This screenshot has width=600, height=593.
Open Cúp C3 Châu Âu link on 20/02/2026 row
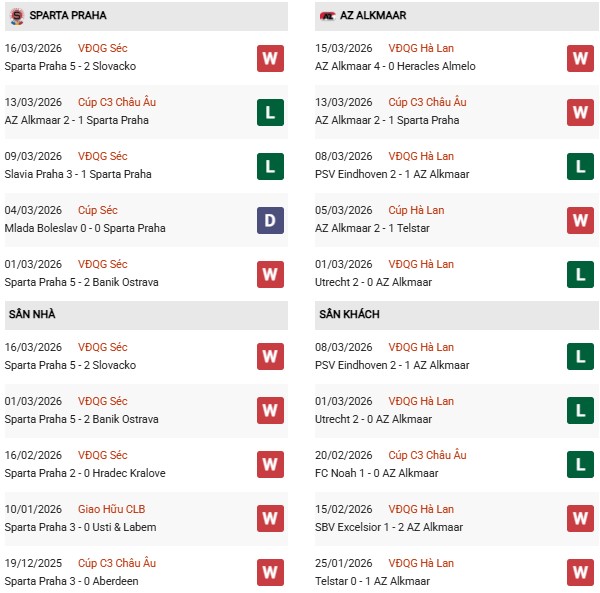click(426, 455)
